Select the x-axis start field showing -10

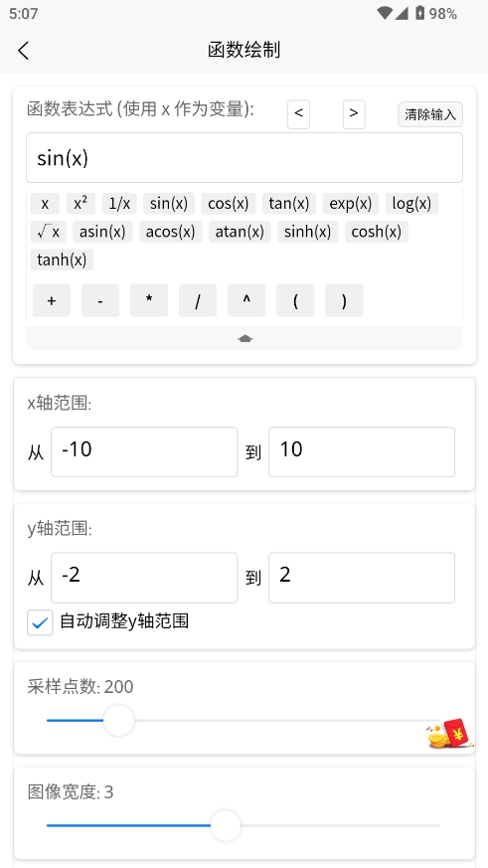tap(144, 451)
